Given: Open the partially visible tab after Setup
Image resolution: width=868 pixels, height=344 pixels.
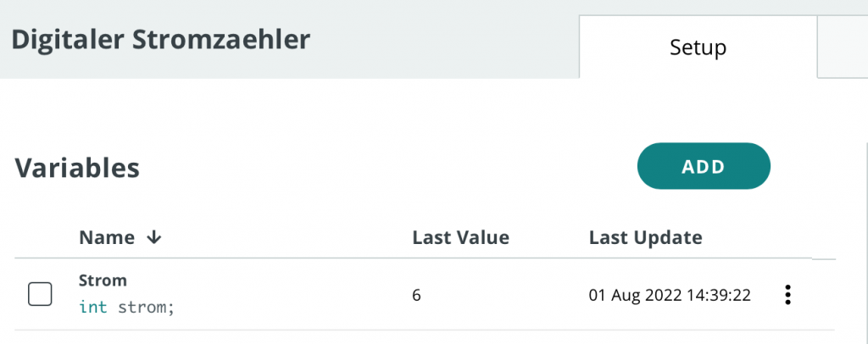Looking at the screenshot, I should coord(843,47).
